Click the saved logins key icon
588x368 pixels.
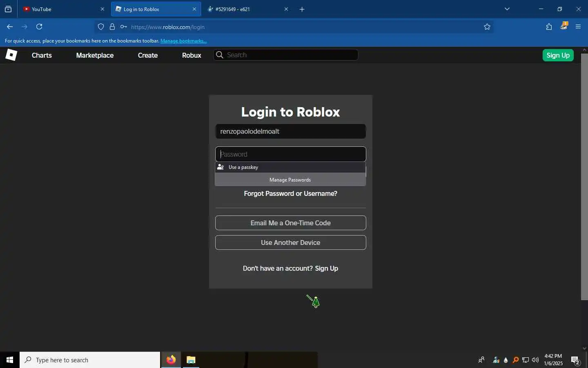click(123, 27)
